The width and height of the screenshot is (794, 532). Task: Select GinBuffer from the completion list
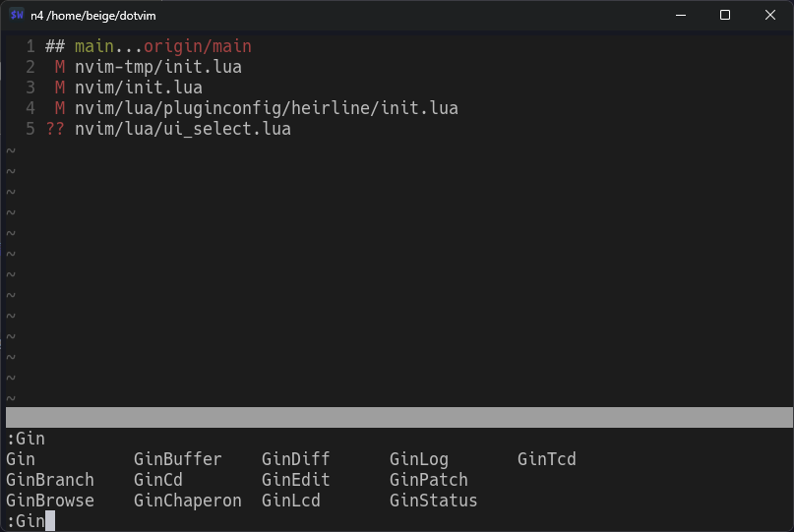point(178,459)
